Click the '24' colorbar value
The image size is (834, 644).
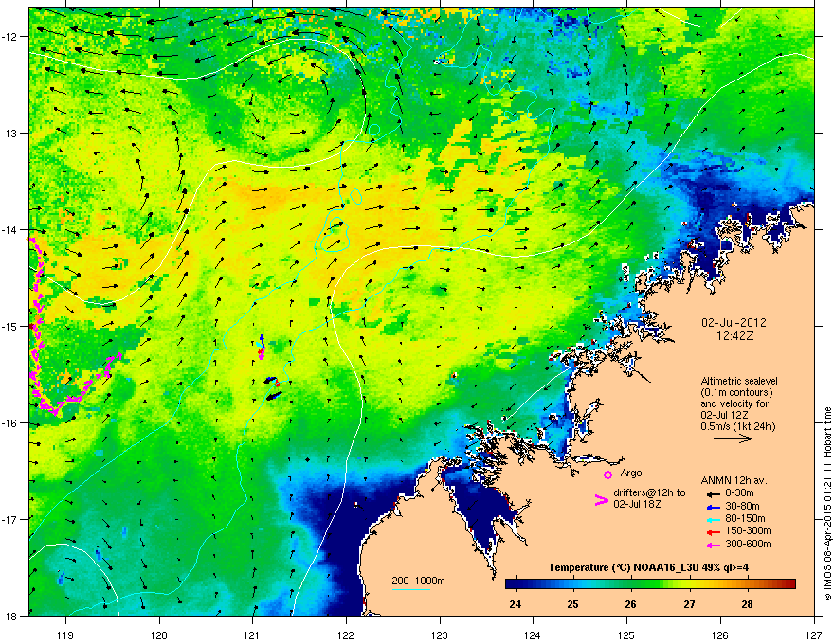515,604
